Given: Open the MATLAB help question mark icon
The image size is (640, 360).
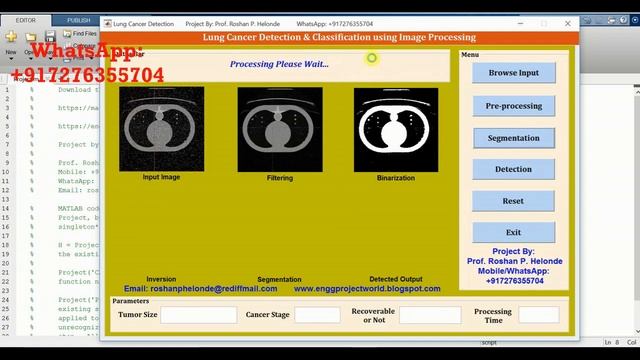Looking at the screenshot, I should click(x=623, y=20).
